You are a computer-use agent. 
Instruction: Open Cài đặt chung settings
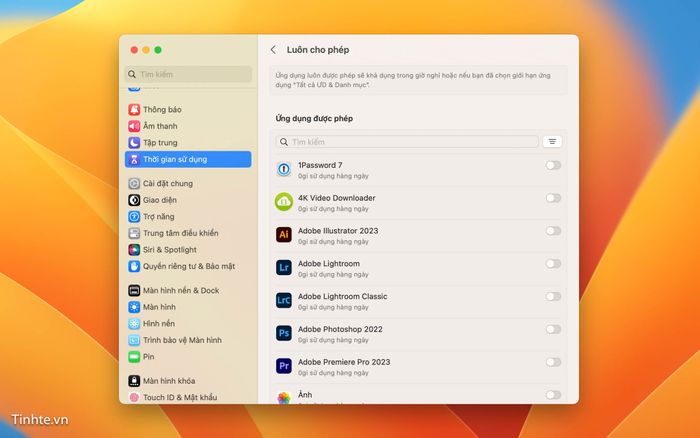coord(188,184)
